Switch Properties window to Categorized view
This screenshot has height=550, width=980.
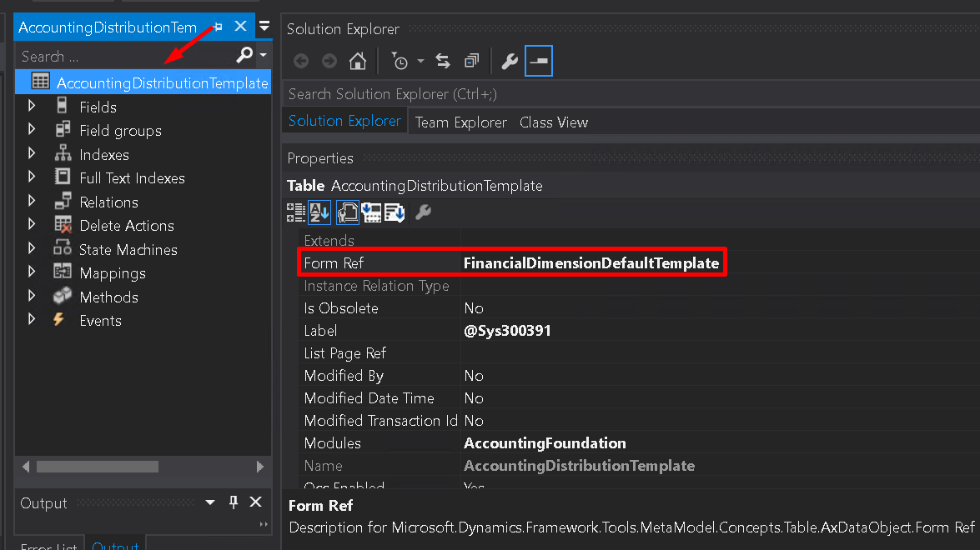pyautogui.click(x=295, y=212)
